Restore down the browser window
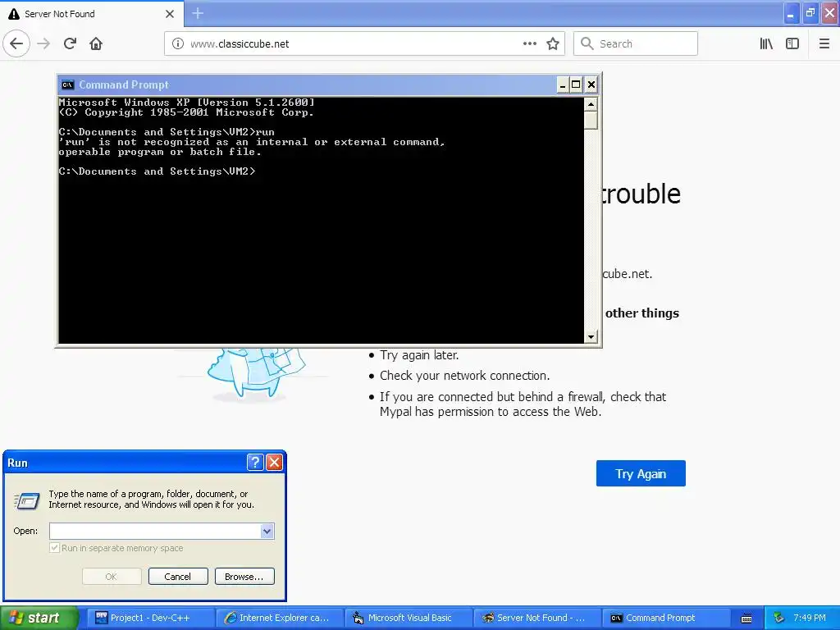 (x=810, y=13)
